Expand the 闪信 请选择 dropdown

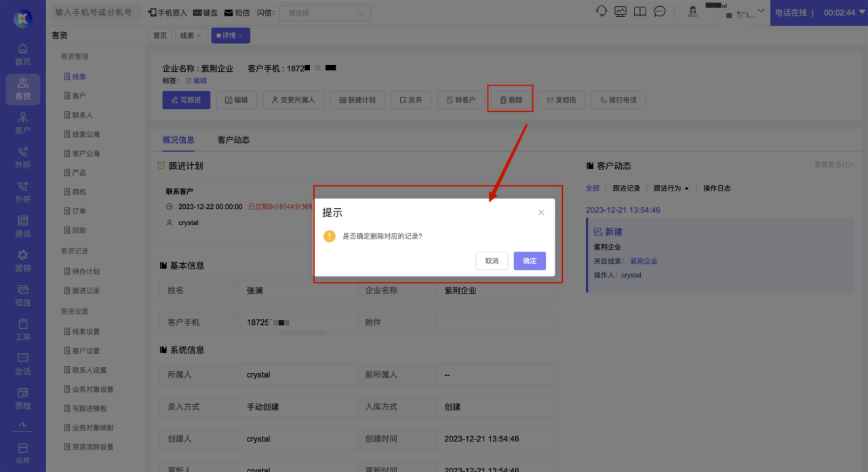(325, 13)
